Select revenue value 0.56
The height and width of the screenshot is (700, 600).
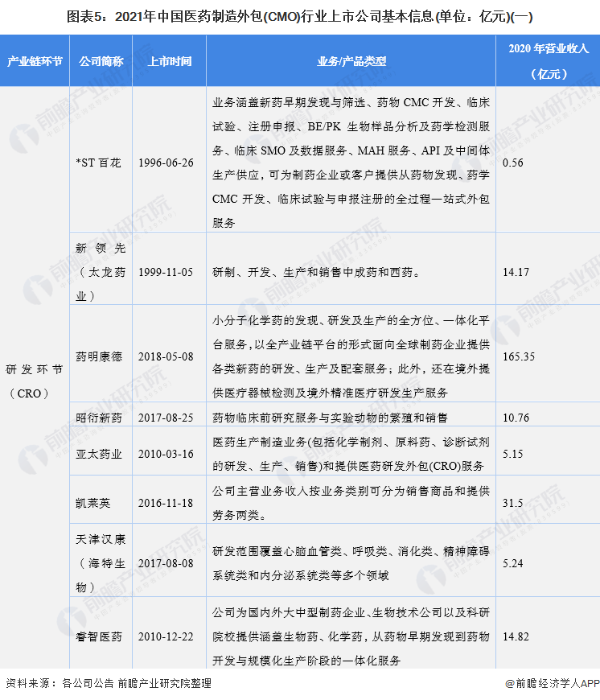click(x=512, y=163)
